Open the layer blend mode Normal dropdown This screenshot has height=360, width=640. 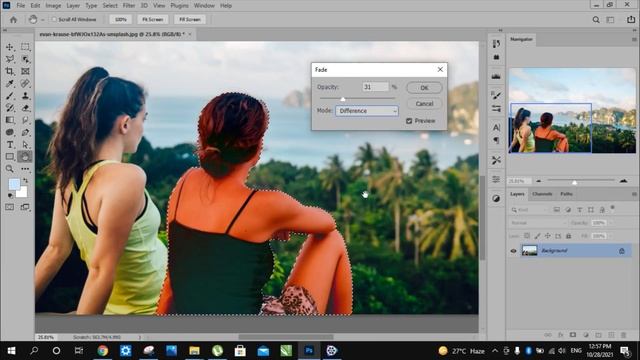coord(538,223)
